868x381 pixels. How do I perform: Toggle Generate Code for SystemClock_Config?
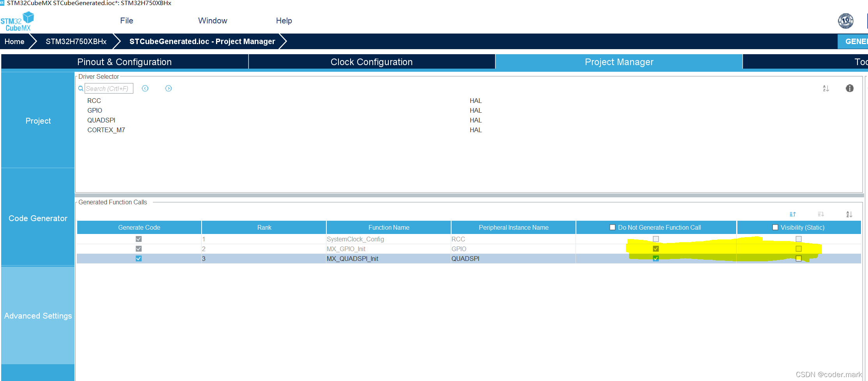coord(138,239)
